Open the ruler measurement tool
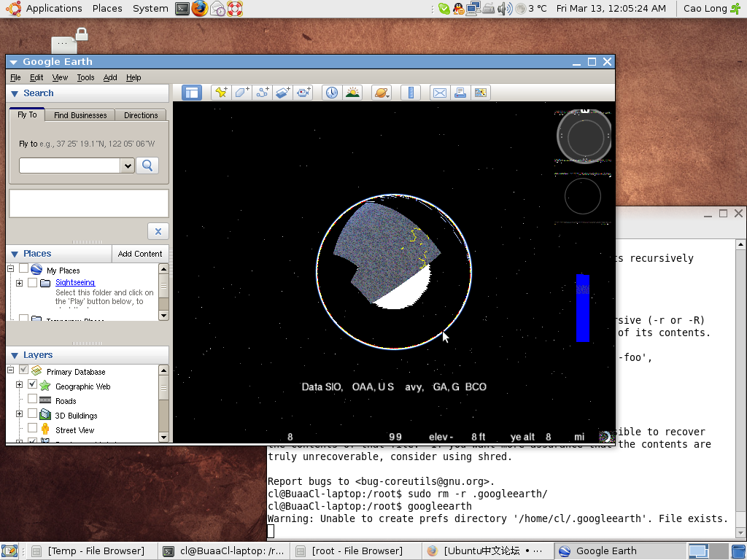Image resolution: width=747 pixels, height=560 pixels. pyautogui.click(x=410, y=93)
